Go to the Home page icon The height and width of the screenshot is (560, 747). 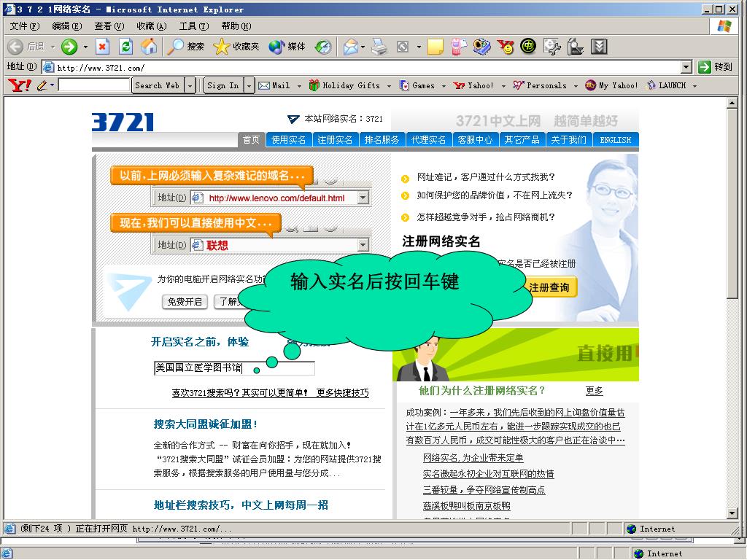[149, 47]
